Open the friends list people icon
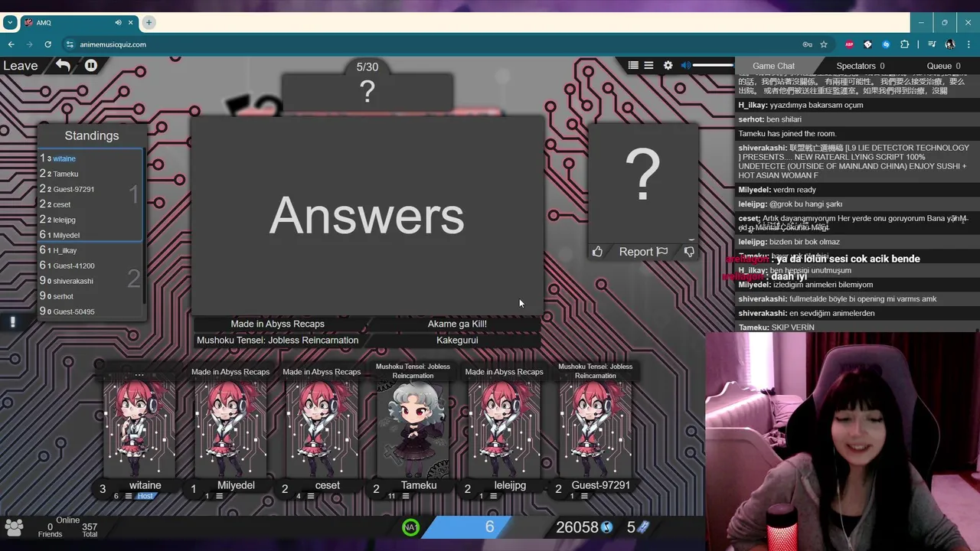The image size is (980, 551). pyautogui.click(x=14, y=527)
